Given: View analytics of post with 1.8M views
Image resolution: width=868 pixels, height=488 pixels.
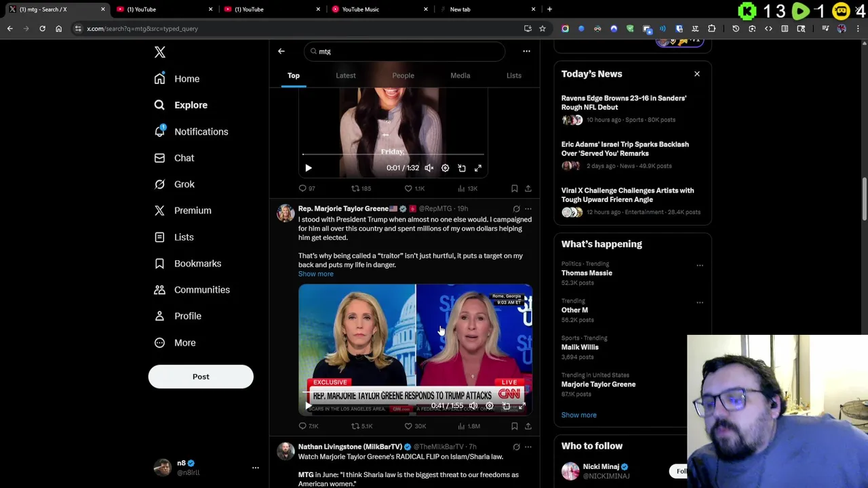Looking at the screenshot, I should (469, 426).
